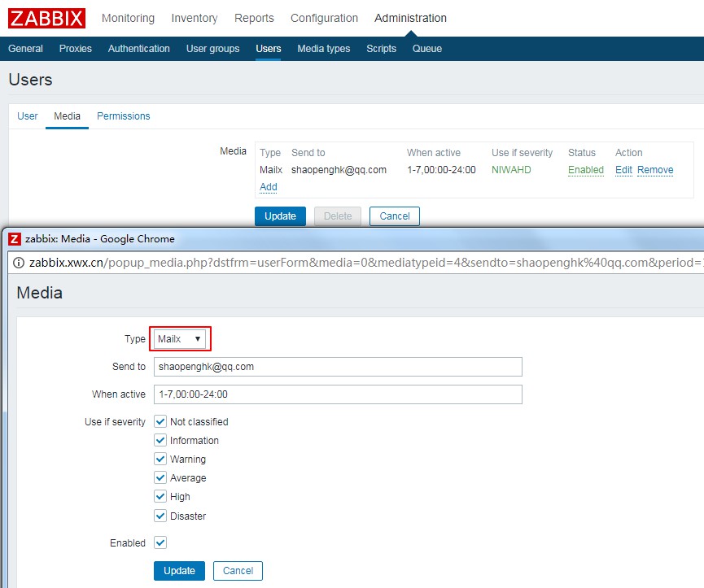
Task: Uncheck the Average severity checkbox
Action: [x=160, y=477]
